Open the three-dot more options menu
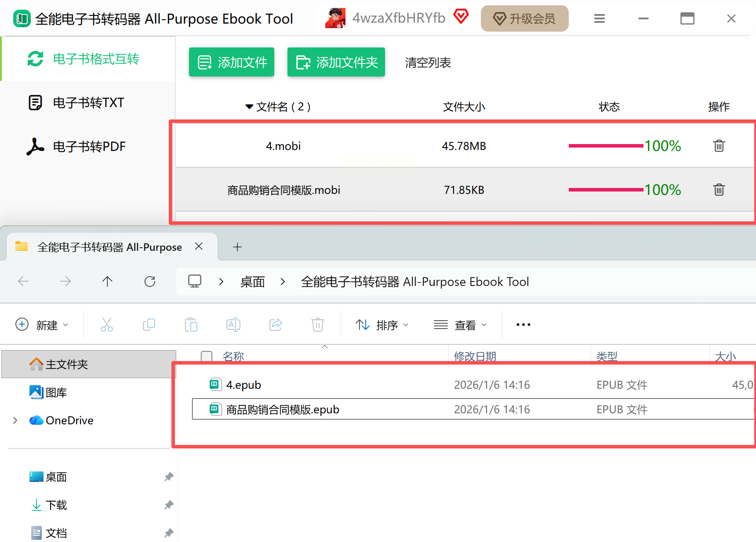Viewport: 756px width, 542px height. [x=523, y=325]
